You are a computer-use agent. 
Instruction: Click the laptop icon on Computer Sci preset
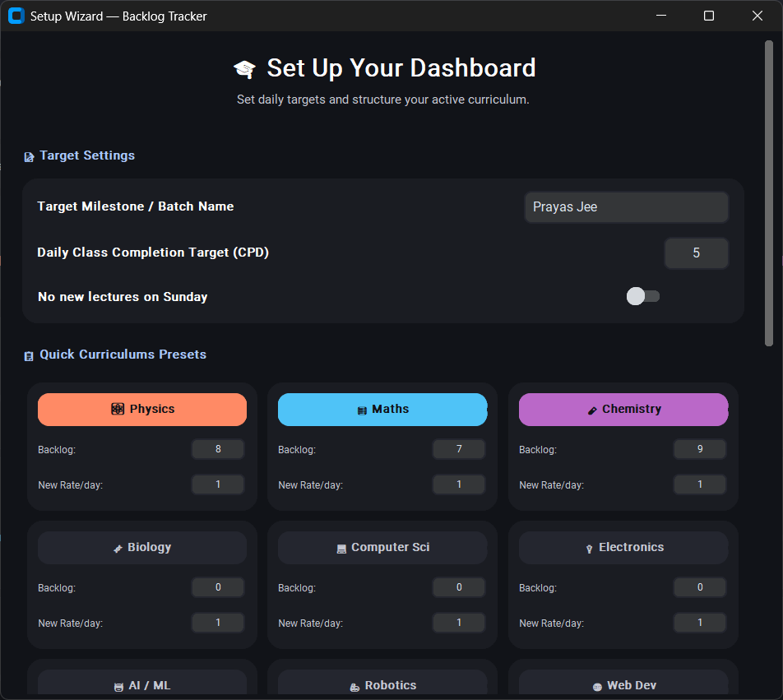[x=341, y=549]
